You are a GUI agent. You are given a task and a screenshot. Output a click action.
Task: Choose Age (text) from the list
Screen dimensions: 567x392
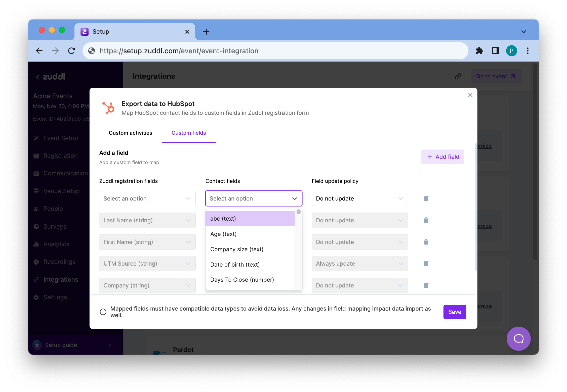pos(223,234)
